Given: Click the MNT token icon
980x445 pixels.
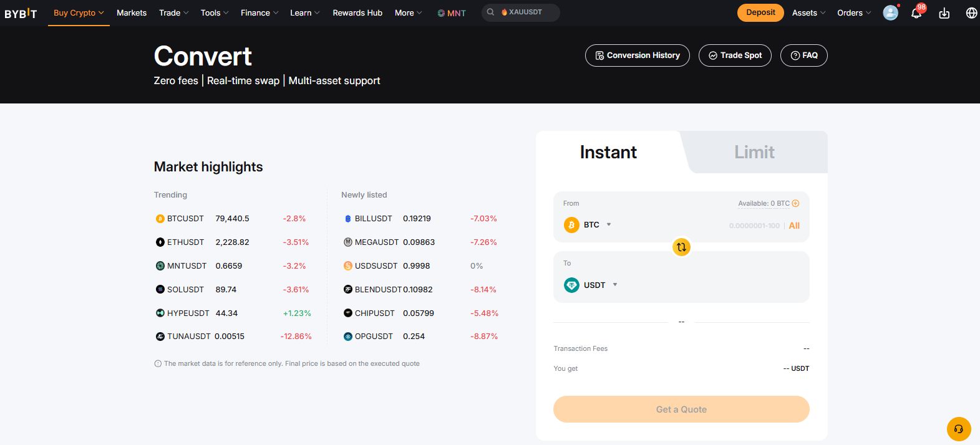Looking at the screenshot, I should (x=441, y=13).
